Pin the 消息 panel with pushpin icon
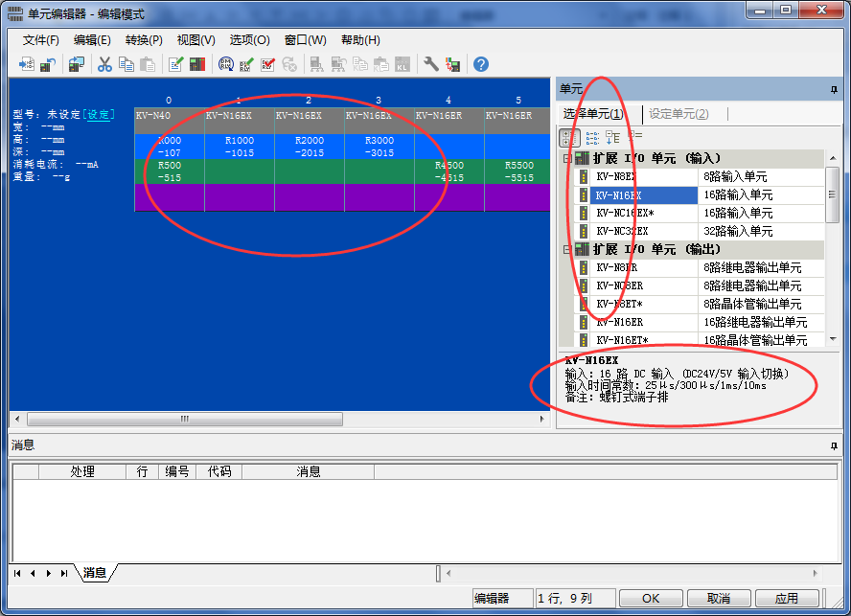 (834, 446)
